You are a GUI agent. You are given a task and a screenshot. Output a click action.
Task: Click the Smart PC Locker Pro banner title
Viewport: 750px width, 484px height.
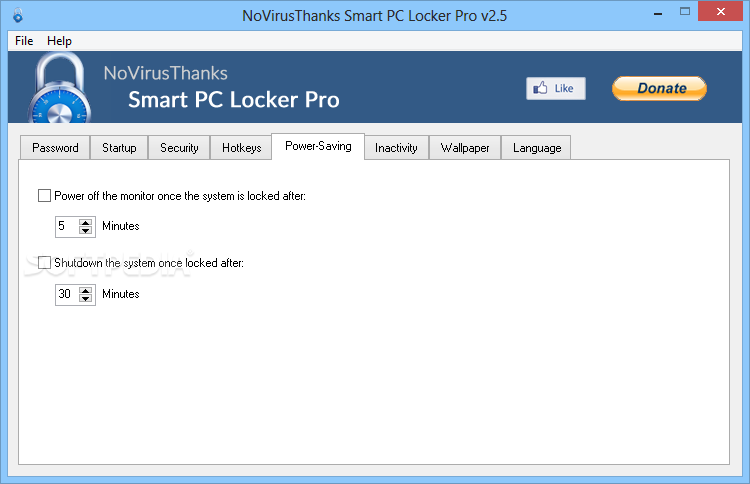click(234, 100)
